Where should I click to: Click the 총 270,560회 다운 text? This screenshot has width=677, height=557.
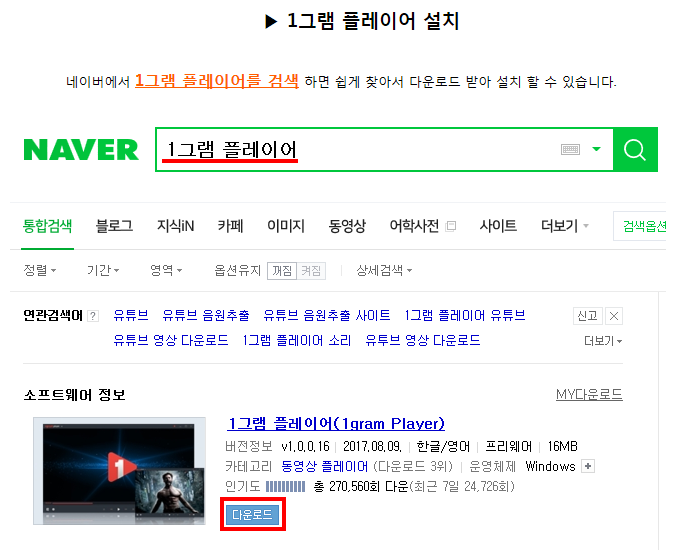[361, 487]
